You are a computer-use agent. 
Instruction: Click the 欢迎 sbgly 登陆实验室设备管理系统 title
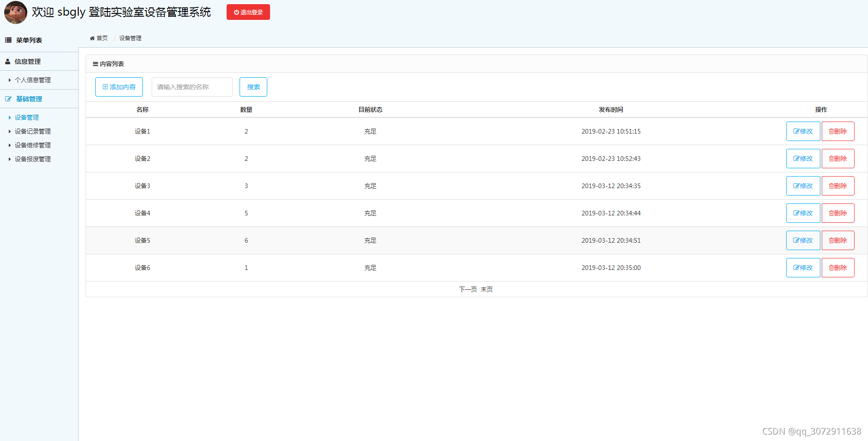click(121, 12)
